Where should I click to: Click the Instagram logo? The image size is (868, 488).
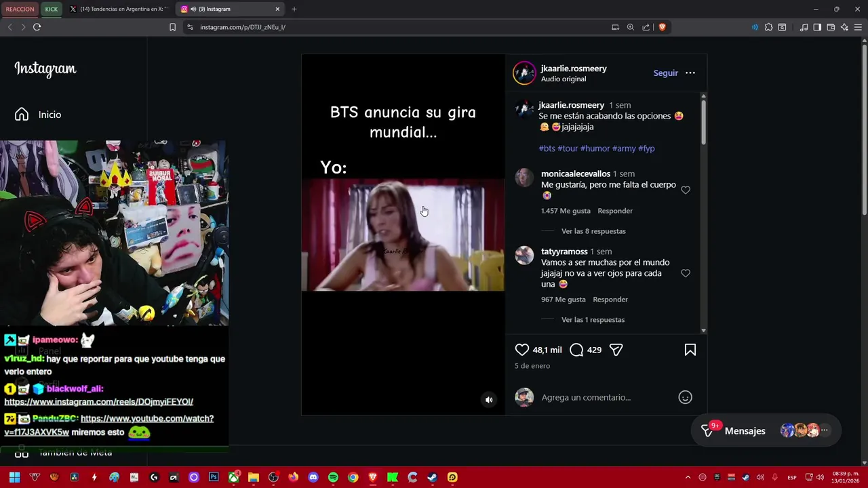(45, 68)
